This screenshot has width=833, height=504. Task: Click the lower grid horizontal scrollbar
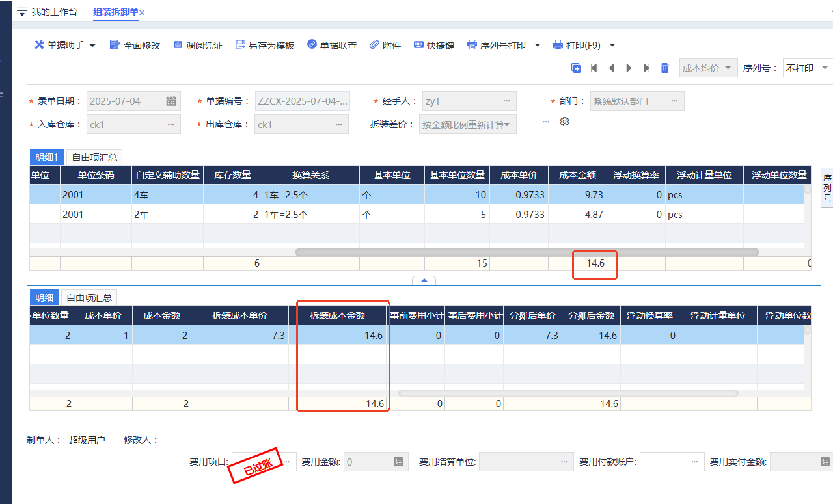pyautogui.click(x=568, y=393)
